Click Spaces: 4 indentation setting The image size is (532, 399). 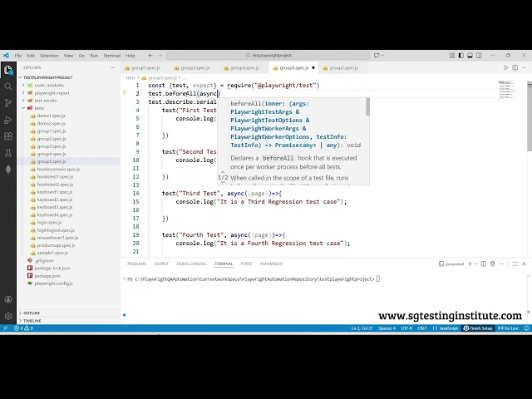tap(387, 328)
